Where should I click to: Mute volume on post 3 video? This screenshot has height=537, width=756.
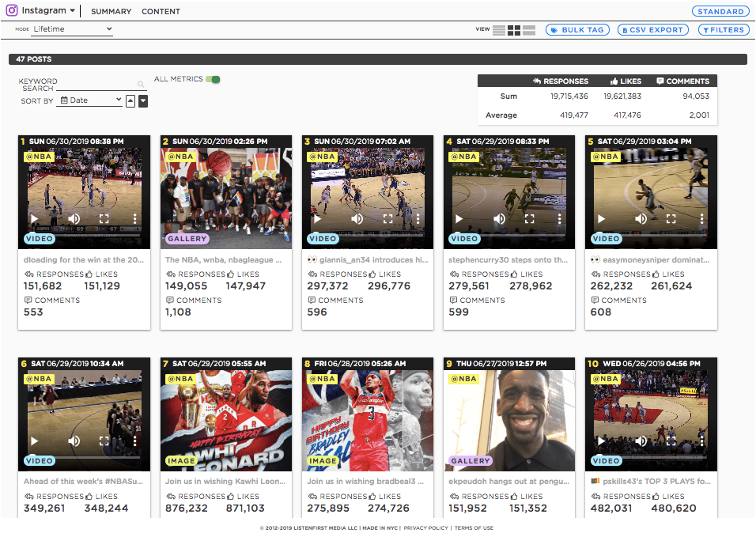click(357, 218)
